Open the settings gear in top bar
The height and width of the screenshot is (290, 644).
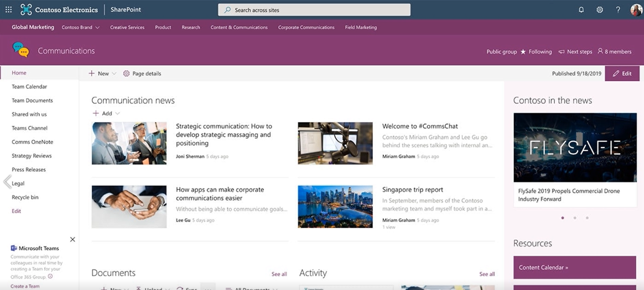[600, 10]
